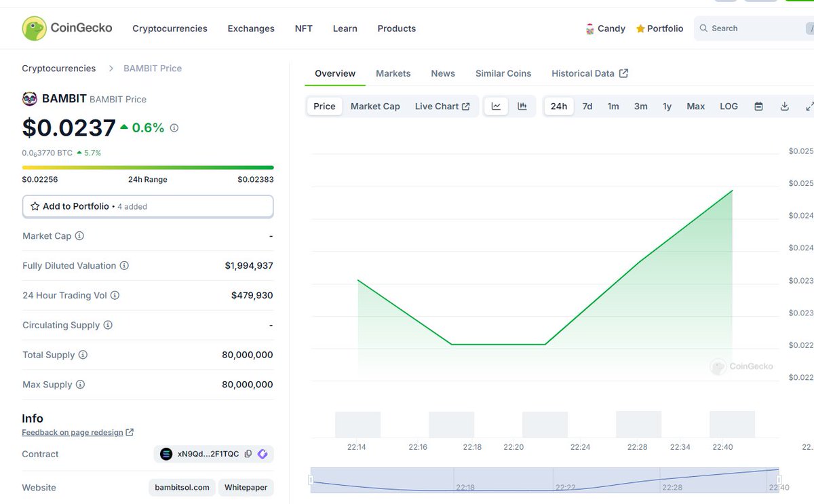Click the Portfolio link in header

click(659, 28)
